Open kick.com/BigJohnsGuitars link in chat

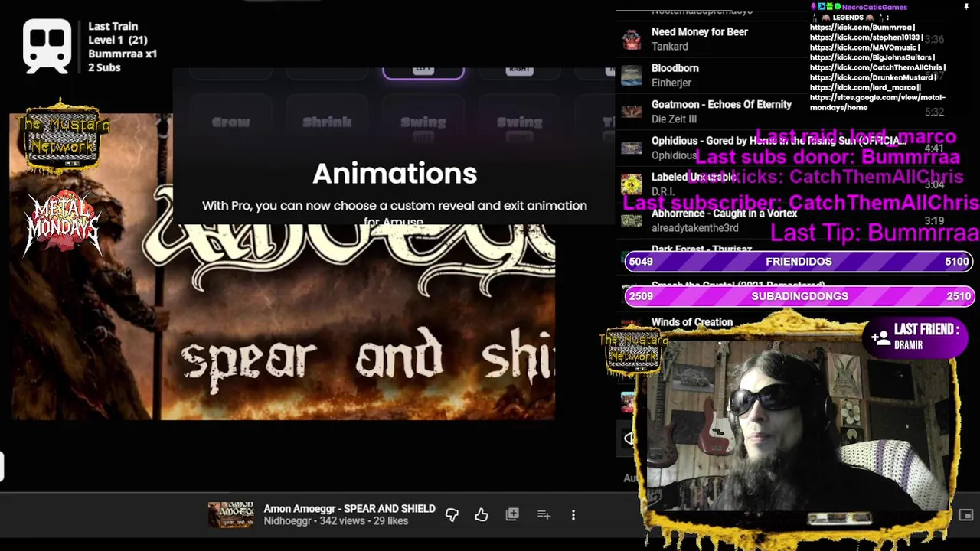point(871,57)
